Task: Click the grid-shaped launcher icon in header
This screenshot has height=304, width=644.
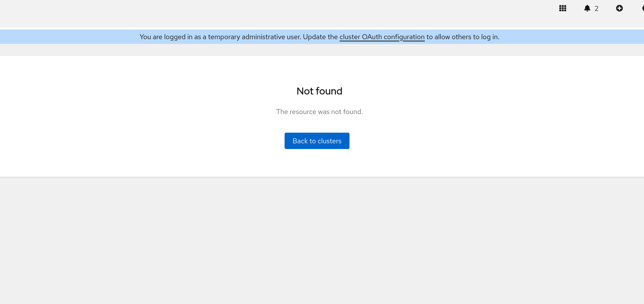Action: (x=563, y=8)
